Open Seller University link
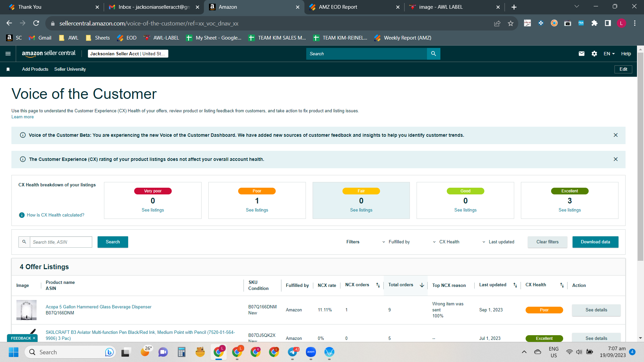 point(70,69)
